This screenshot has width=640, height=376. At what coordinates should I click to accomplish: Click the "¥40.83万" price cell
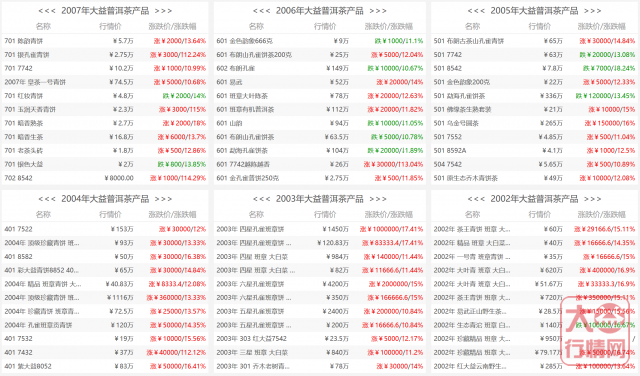tap(119, 284)
